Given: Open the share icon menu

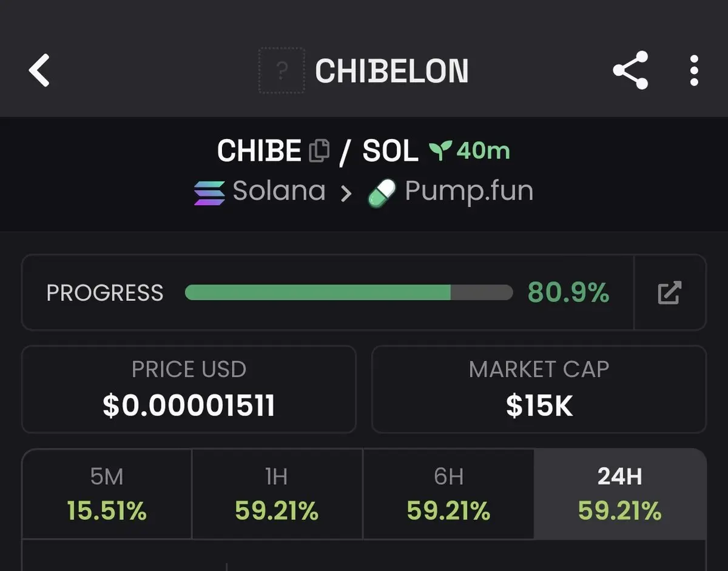Looking at the screenshot, I should 630,70.
